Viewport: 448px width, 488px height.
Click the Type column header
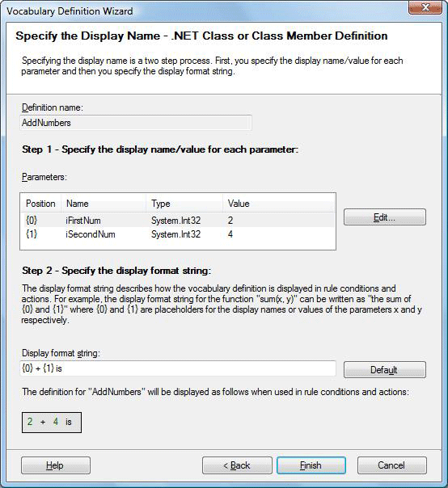point(184,204)
